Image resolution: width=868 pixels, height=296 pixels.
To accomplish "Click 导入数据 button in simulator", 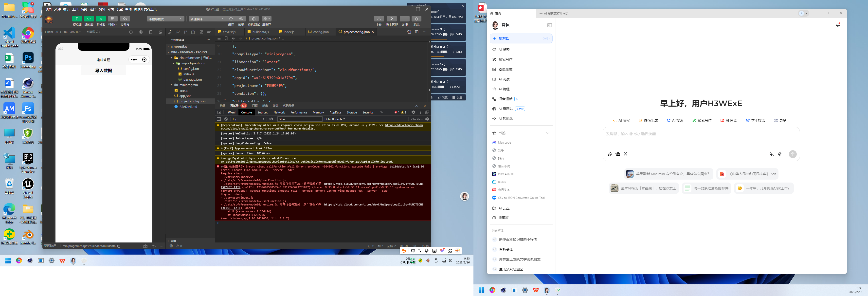I will point(104,71).
